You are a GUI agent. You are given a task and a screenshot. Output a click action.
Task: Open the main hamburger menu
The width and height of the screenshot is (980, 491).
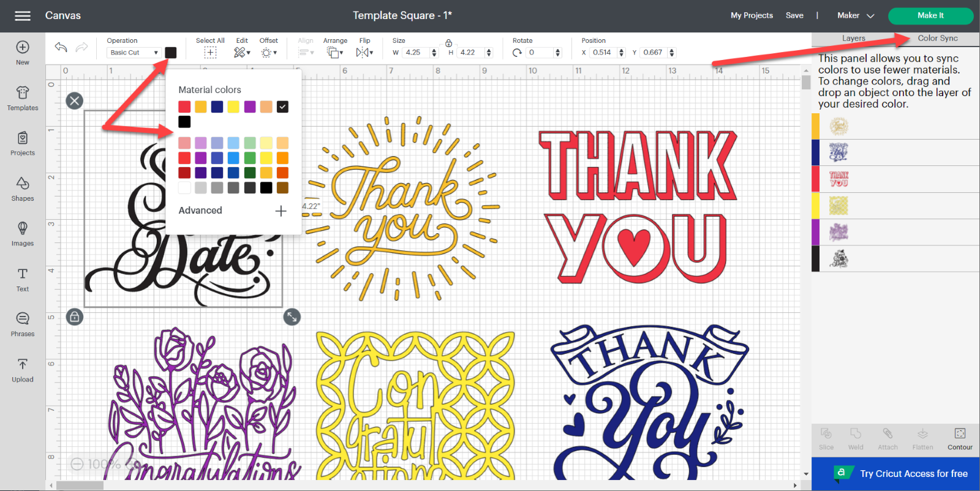coord(23,16)
